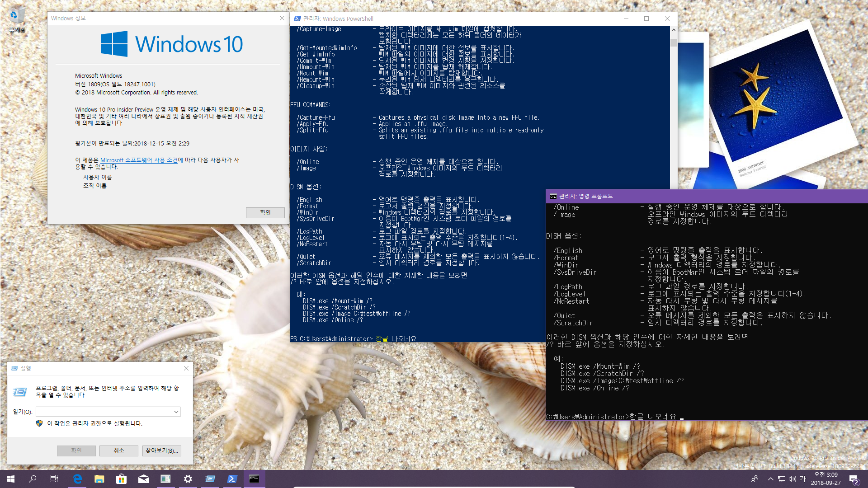Image resolution: width=868 pixels, height=488 pixels.
Task: Switch to PowerShell taskbar icon
Action: [232, 479]
